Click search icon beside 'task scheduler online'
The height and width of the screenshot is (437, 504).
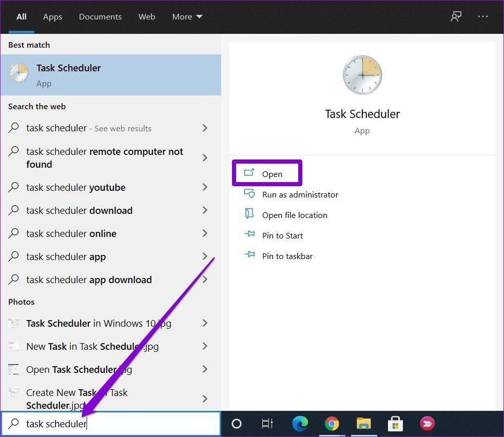point(13,233)
